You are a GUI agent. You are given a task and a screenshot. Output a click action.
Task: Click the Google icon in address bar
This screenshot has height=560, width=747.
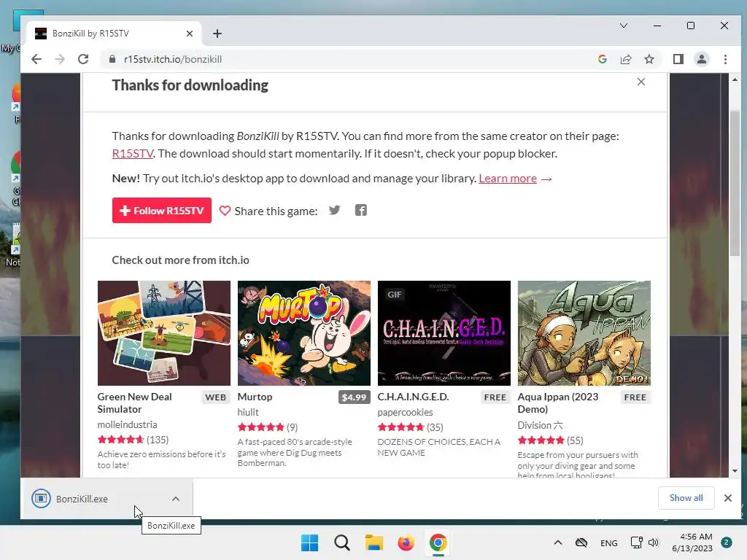click(x=603, y=59)
